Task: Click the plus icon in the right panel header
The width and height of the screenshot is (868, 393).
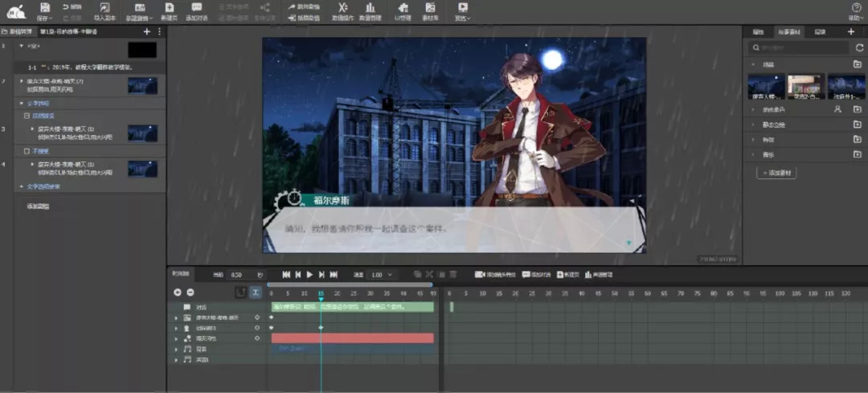Action: [x=851, y=31]
